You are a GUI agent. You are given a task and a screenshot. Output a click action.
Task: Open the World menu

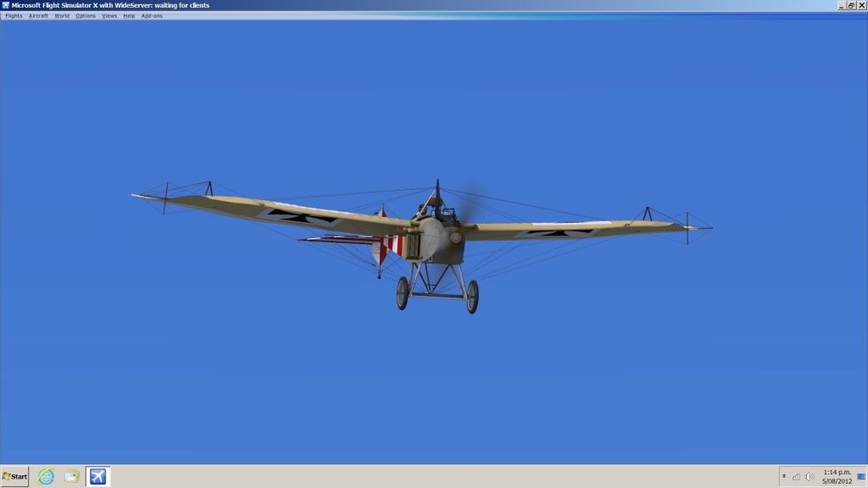[x=62, y=16]
